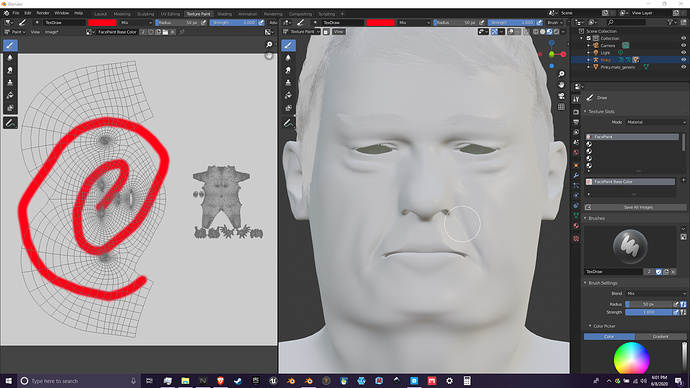The width and height of the screenshot is (690, 388).
Task: Hide the Camera object in outliner
Action: [683, 45]
